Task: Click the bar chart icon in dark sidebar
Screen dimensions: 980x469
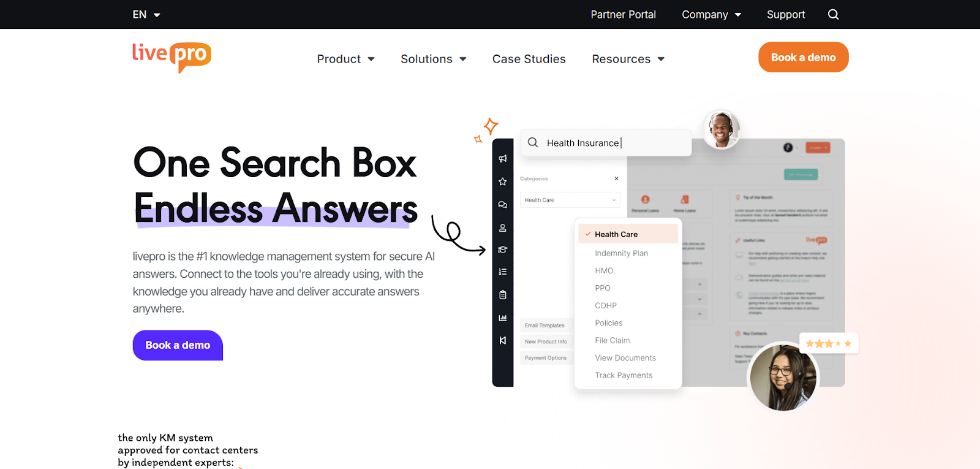Action: [503, 318]
